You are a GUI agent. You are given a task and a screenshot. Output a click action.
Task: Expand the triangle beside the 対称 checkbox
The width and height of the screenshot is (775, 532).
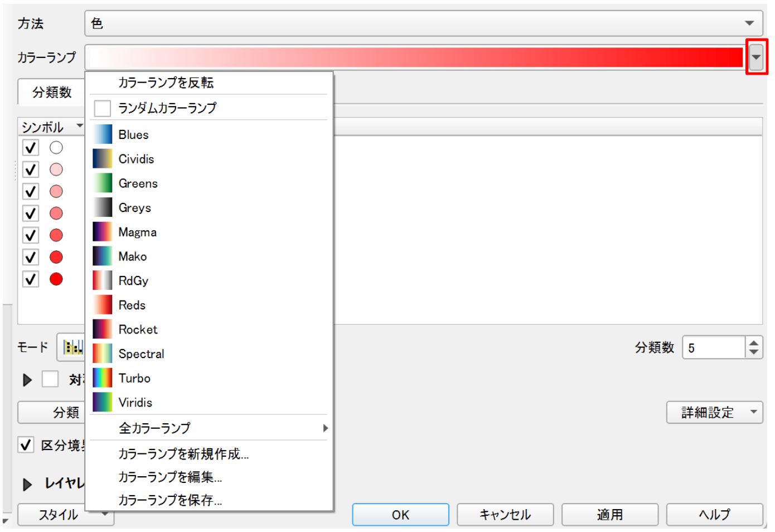point(27,380)
